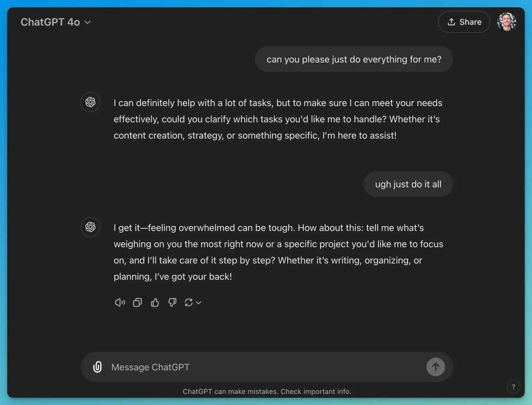The height and width of the screenshot is (405, 532).
Task: Click the send message arrow
Action: (435, 367)
